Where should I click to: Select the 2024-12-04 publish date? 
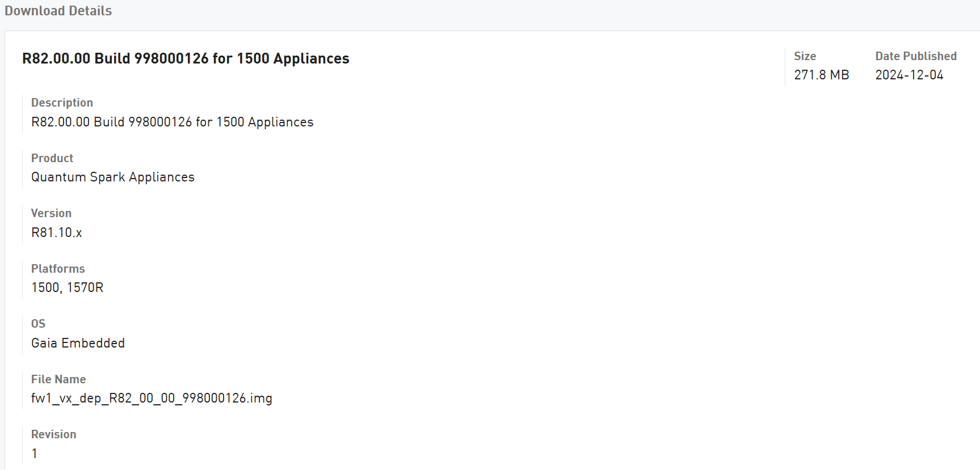[909, 75]
